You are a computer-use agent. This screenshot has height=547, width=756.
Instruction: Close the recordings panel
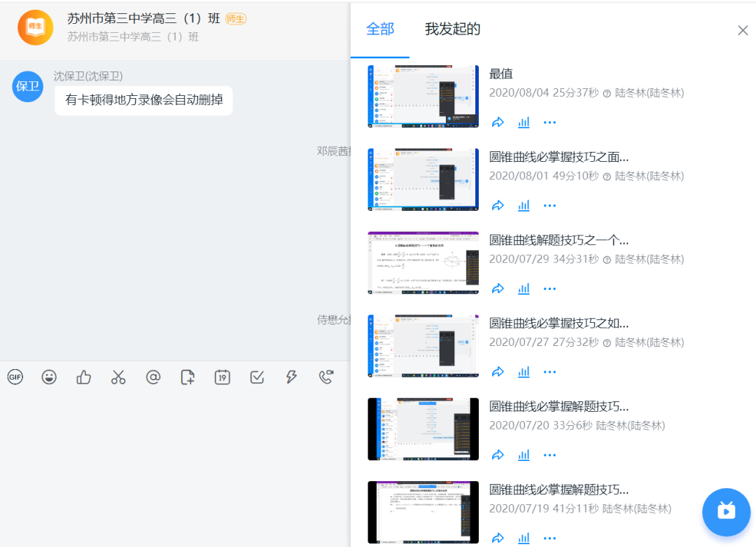(x=743, y=30)
